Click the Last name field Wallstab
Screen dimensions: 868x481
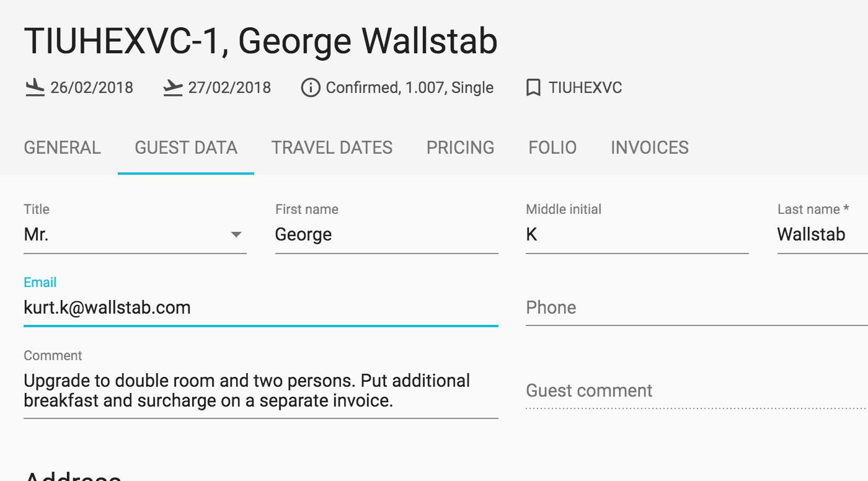(823, 235)
